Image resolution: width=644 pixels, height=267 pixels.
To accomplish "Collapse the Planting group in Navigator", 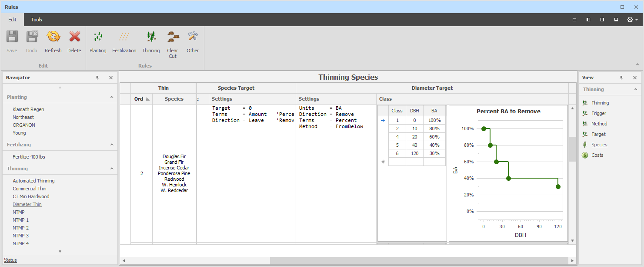I will click(112, 97).
